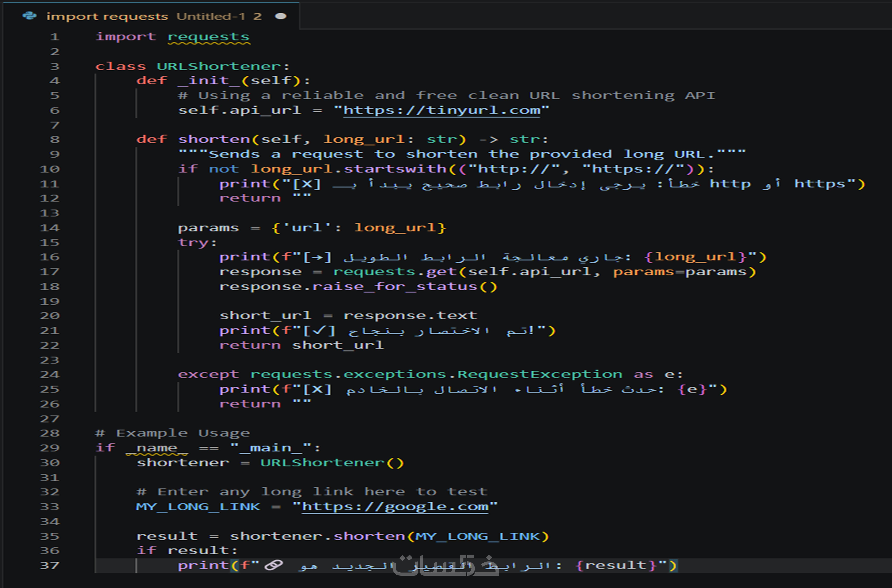892x588 pixels.
Task: Click the comment 'Using a reliable and free clean URL'
Action: (379, 96)
